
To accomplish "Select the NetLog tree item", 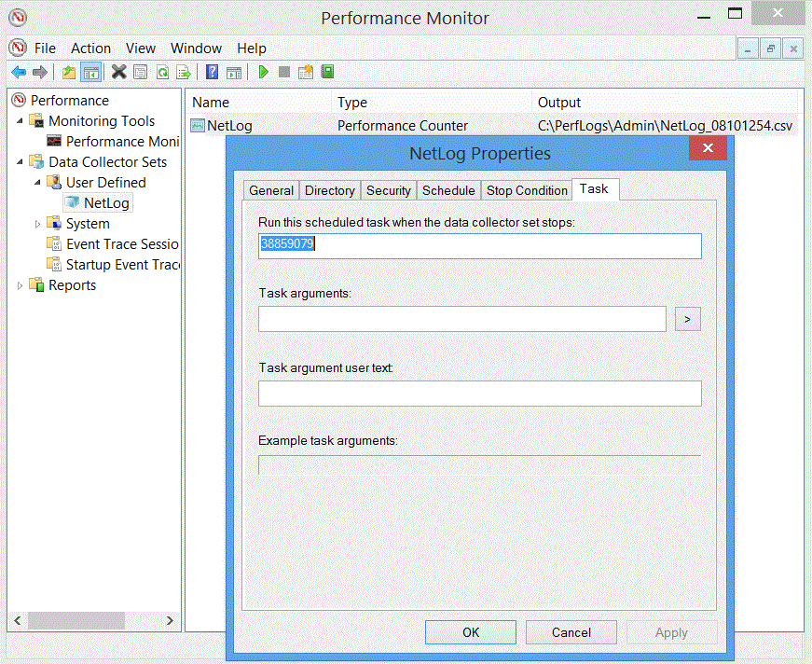I will 106,203.
